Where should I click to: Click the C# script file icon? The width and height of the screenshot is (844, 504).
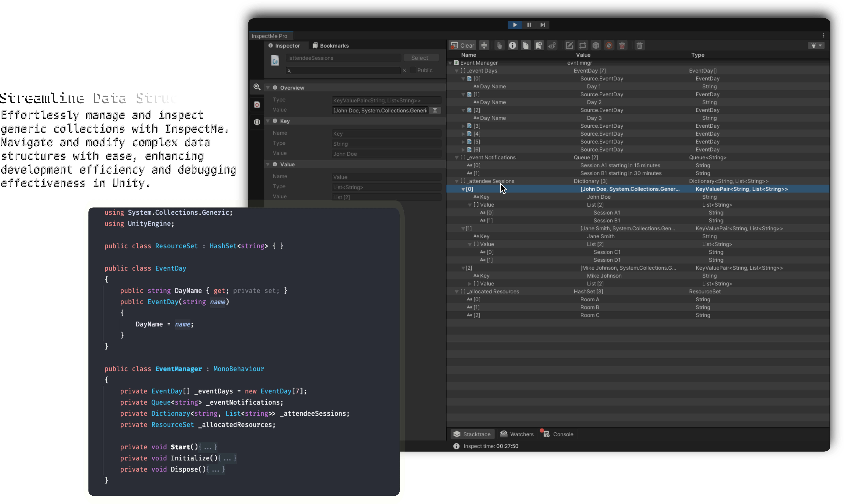tap(275, 60)
